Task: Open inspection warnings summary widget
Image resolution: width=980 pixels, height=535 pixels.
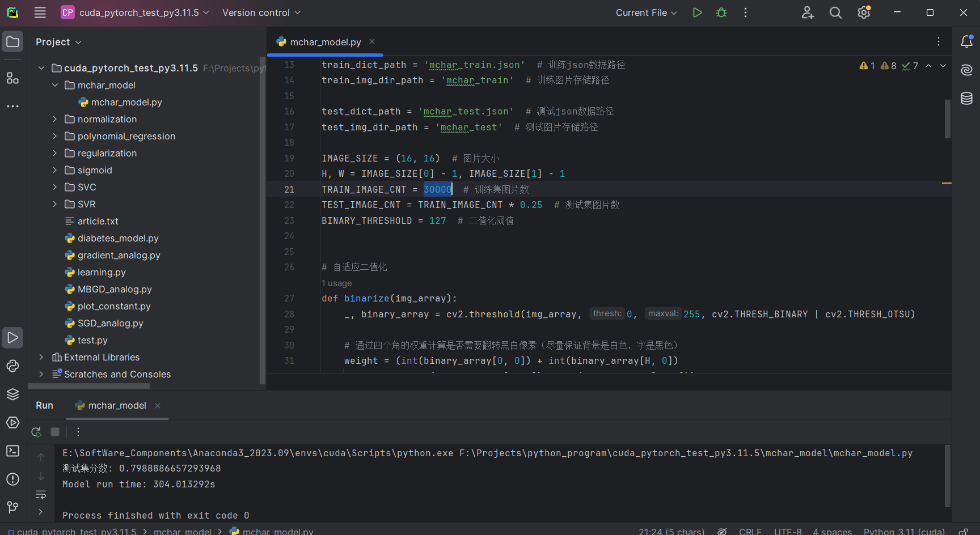Action: click(889, 66)
